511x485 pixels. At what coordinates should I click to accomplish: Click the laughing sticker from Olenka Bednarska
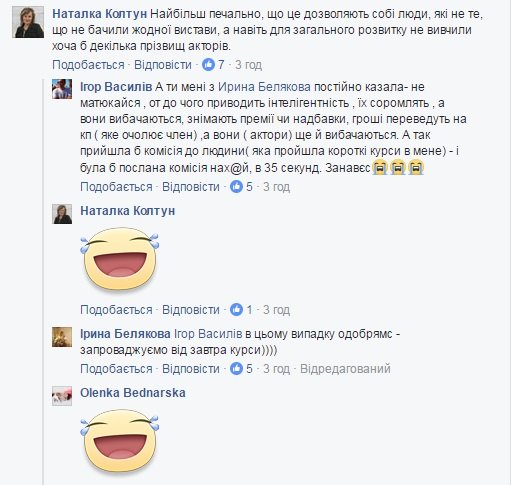(x=120, y=442)
